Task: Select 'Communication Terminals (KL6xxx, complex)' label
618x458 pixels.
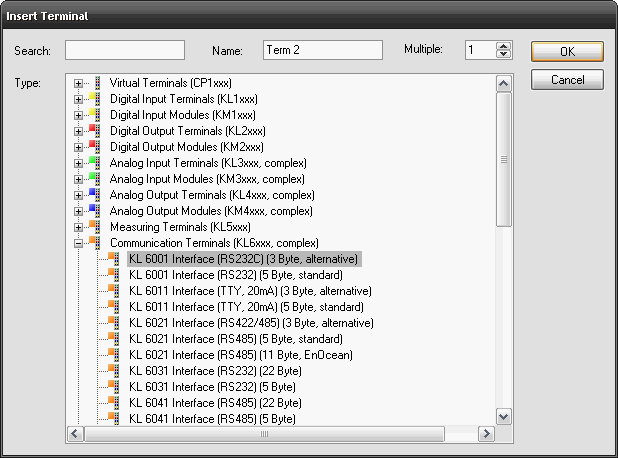Action: point(214,243)
